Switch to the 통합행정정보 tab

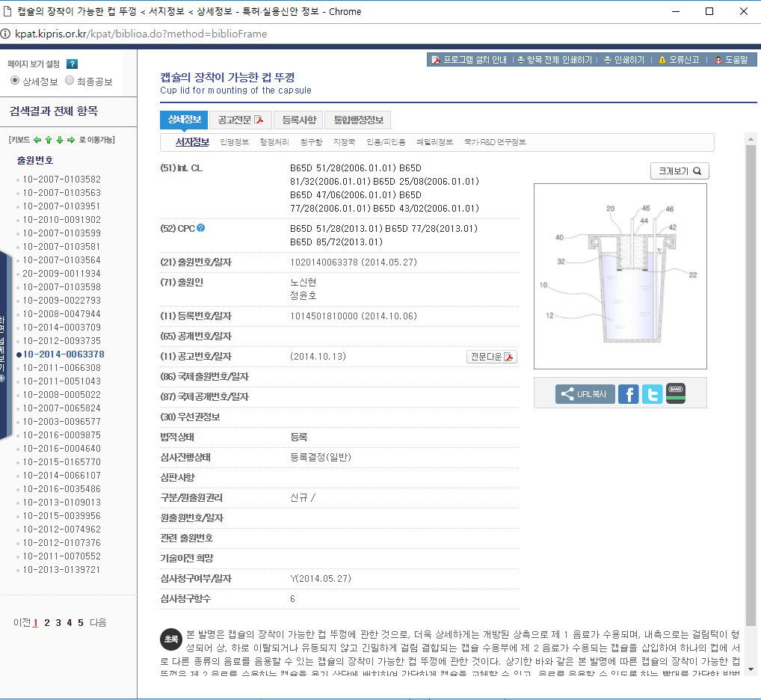pyautogui.click(x=357, y=120)
